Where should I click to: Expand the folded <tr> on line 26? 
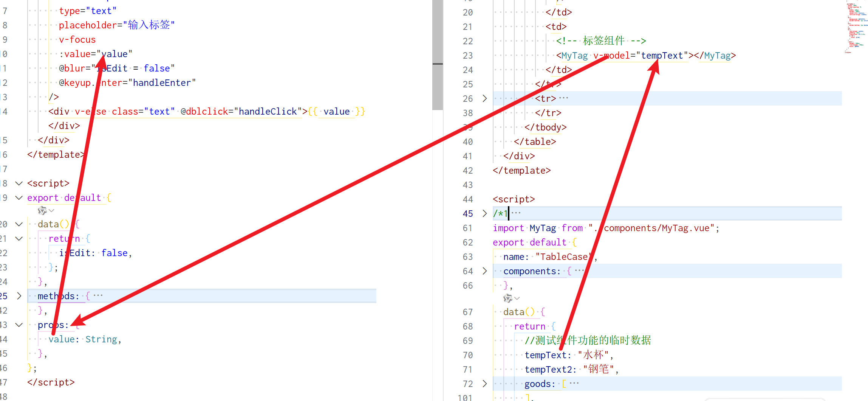pyautogui.click(x=484, y=99)
